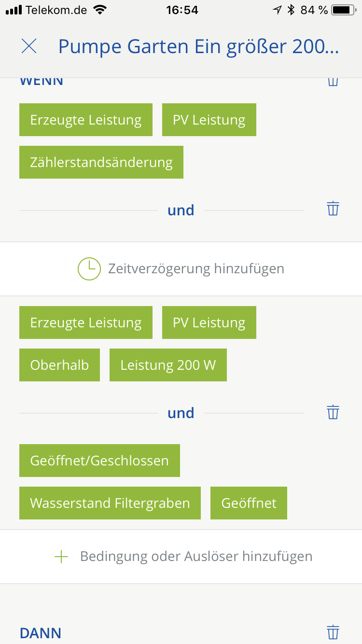The height and width of the screenshot is (644, 362).
Task: Select the Wasserstand Filtergraben chip
Action: pyautogui.click(x=110, y=503)
